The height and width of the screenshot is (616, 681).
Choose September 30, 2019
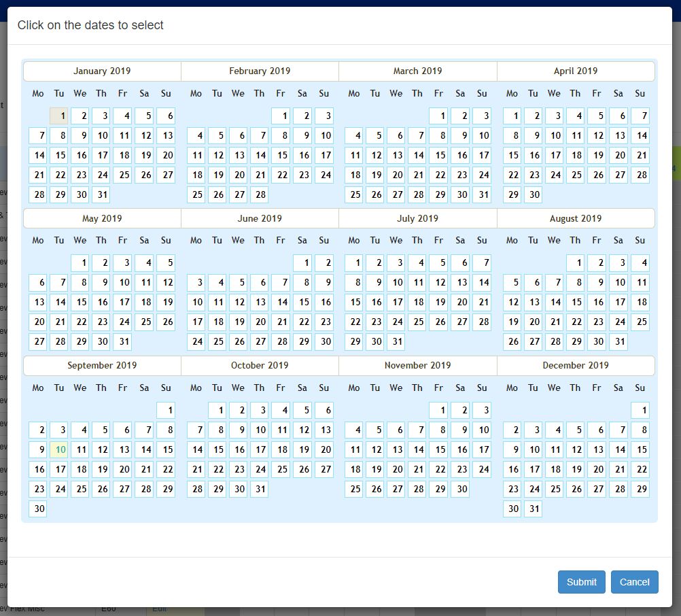[38, 509]
